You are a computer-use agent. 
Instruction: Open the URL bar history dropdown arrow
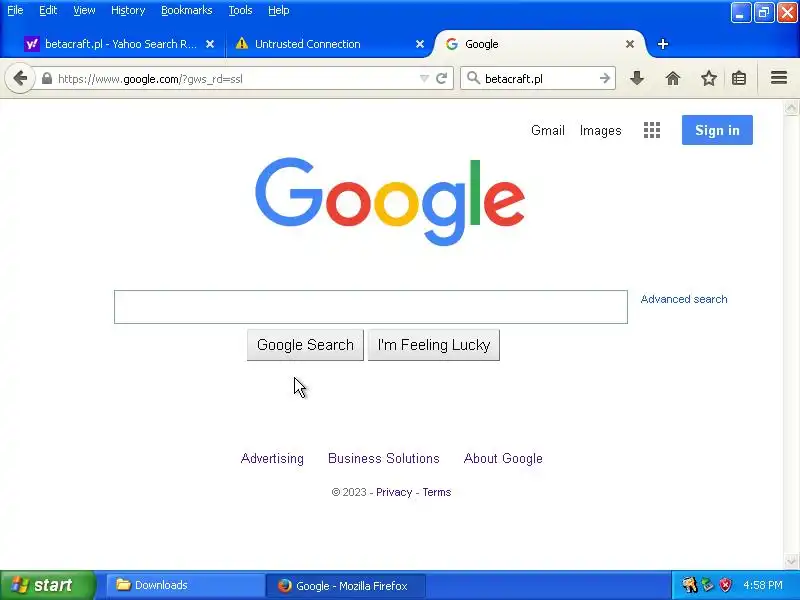424,79
